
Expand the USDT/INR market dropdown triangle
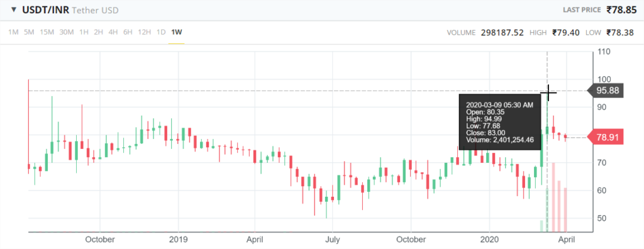[x=14, y=9]
